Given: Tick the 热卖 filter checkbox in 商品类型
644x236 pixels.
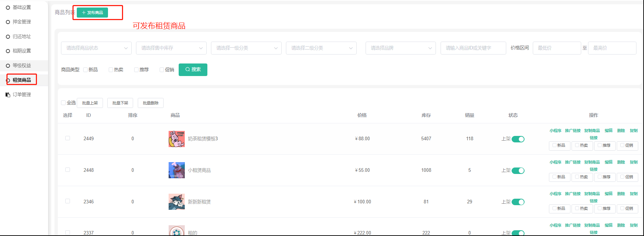Looking at the screenshot, I should [x=111, y=70].
